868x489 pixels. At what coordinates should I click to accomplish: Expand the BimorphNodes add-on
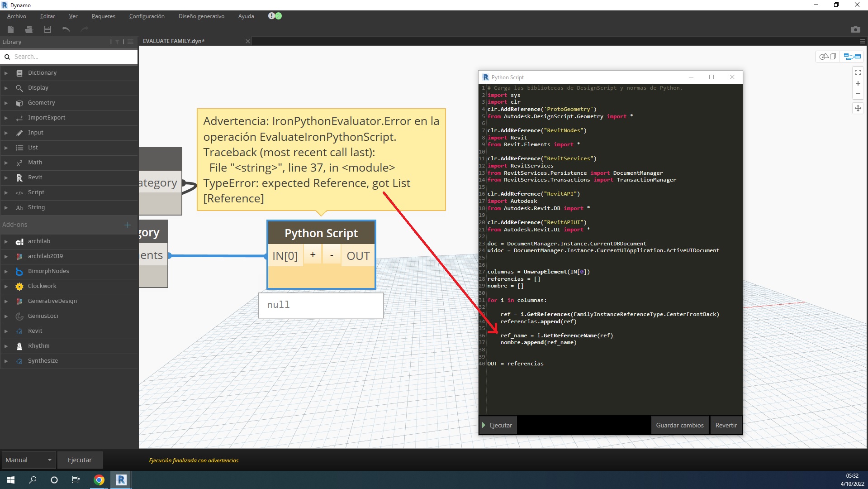(6, 271)
